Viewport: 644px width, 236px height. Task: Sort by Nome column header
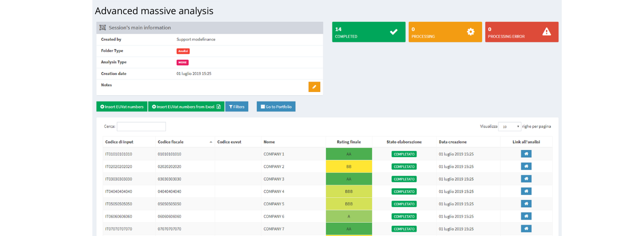pos(293,142)
